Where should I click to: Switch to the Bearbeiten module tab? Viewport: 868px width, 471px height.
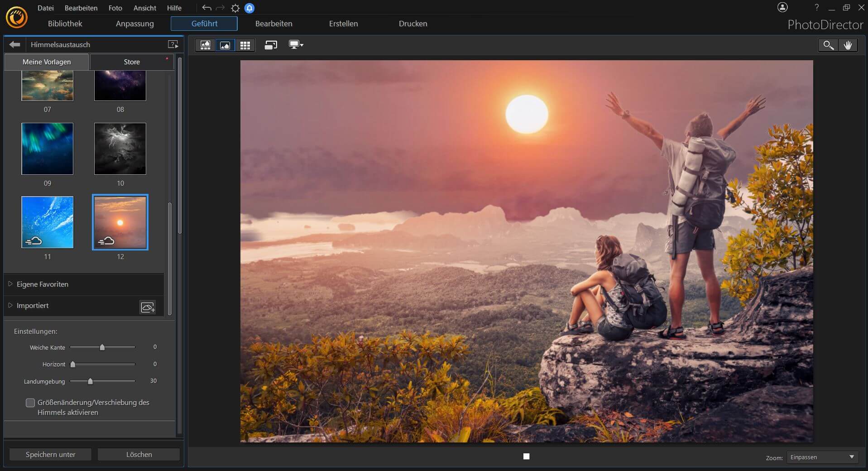click(x=274, y=24)
